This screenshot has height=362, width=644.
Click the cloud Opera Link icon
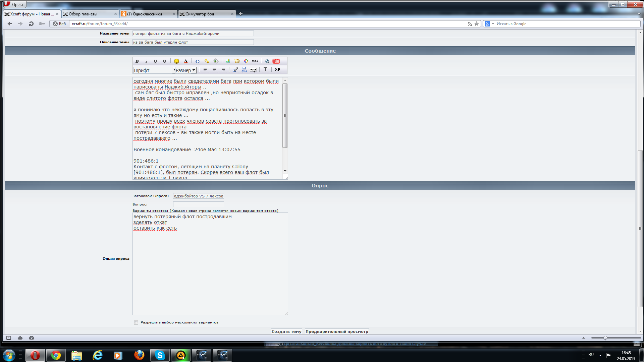(20, 338)
